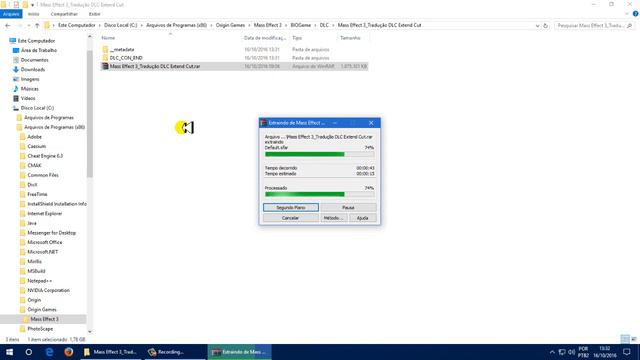Launch Firefox from taskbar
The image size is (640, 360).
pos(69,352)
